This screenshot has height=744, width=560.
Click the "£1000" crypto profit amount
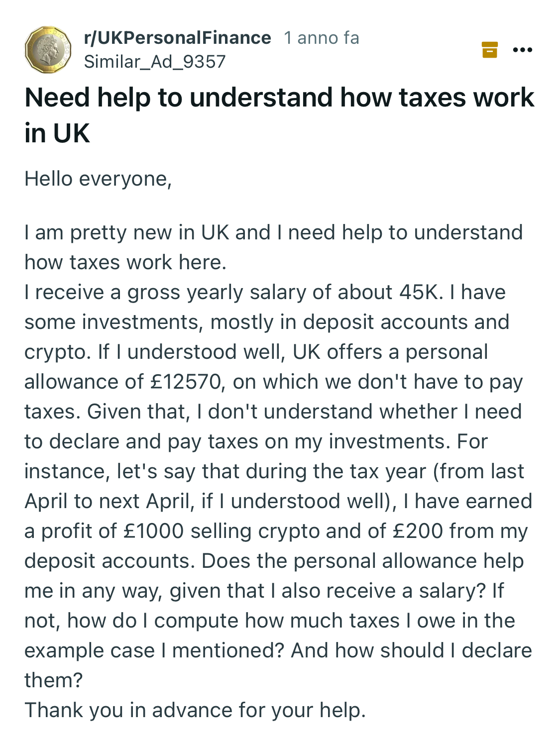[153, 531]
